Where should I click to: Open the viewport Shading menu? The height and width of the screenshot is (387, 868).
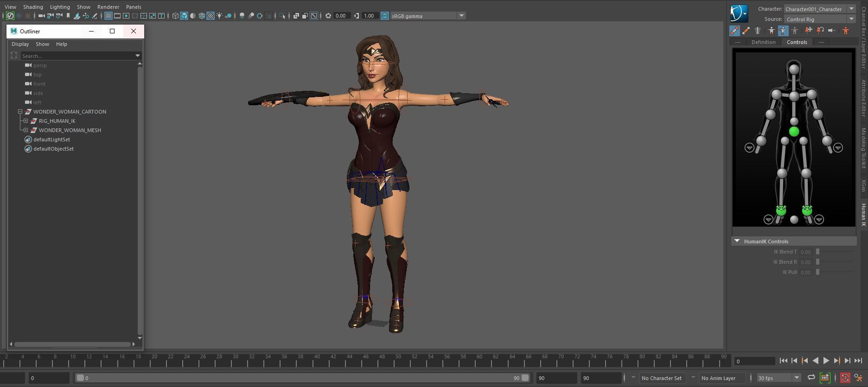33,7
